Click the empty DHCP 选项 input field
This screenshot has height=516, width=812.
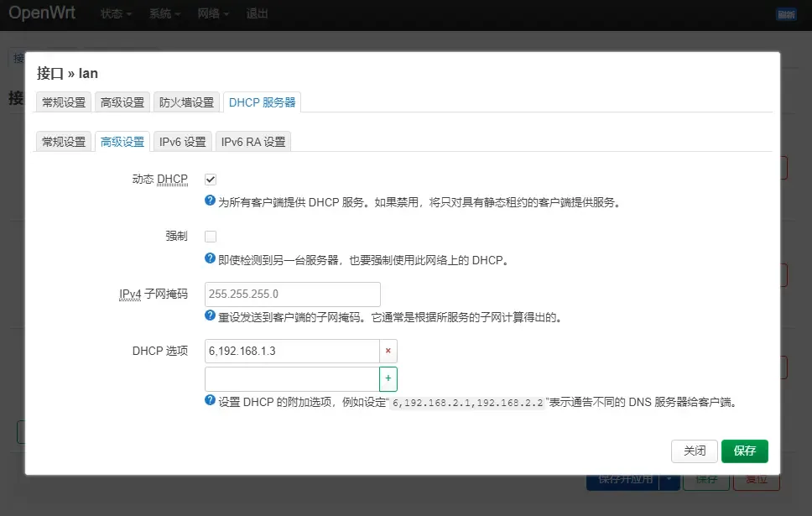click(x=292, y=379)
